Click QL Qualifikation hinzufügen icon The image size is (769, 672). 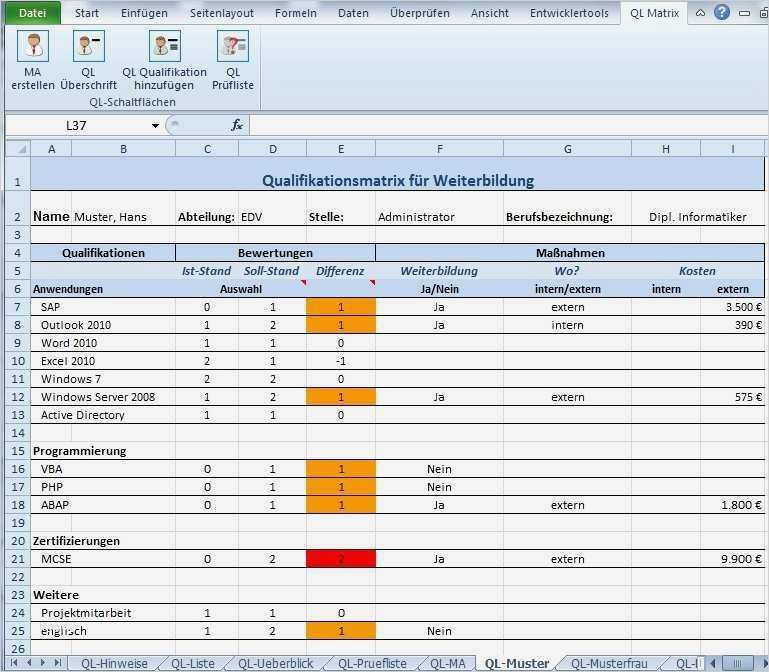(x=165, y=46)
